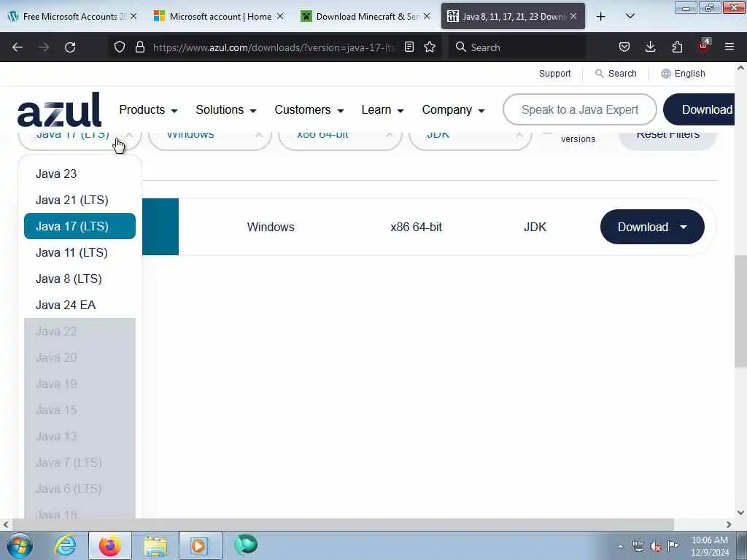Viewport: 747px width, 560px height.
Task: Click the uBlock Origin extension icon
Action: click(704, 46)
